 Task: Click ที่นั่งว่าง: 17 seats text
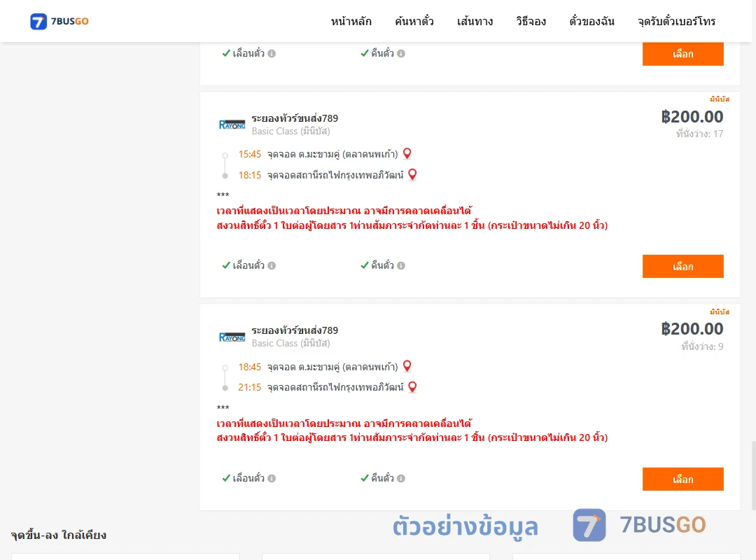tap(699, 134)
